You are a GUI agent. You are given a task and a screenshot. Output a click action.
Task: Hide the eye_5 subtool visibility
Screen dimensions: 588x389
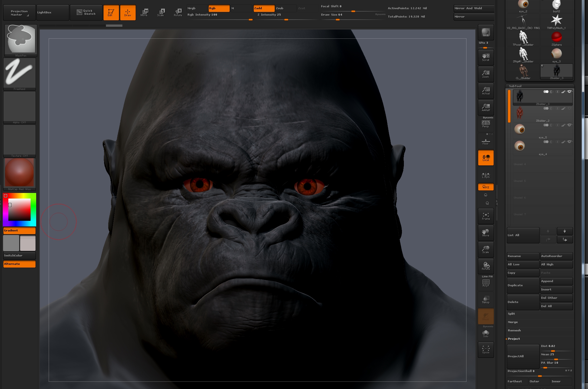pos(569,125)
